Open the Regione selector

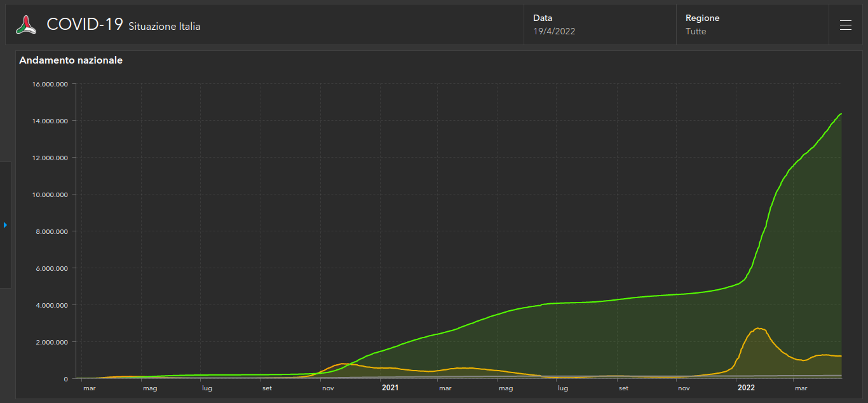click(752, 25)
